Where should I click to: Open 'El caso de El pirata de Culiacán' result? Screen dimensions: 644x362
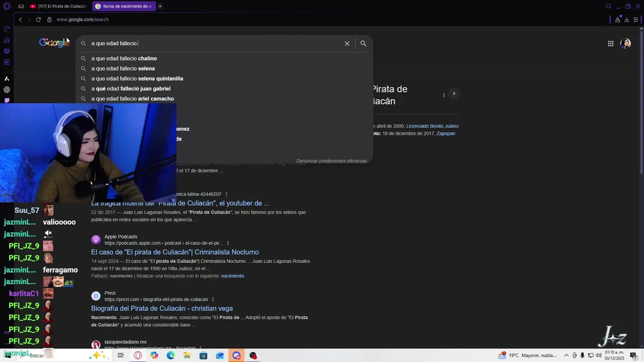tap(175, 252)
